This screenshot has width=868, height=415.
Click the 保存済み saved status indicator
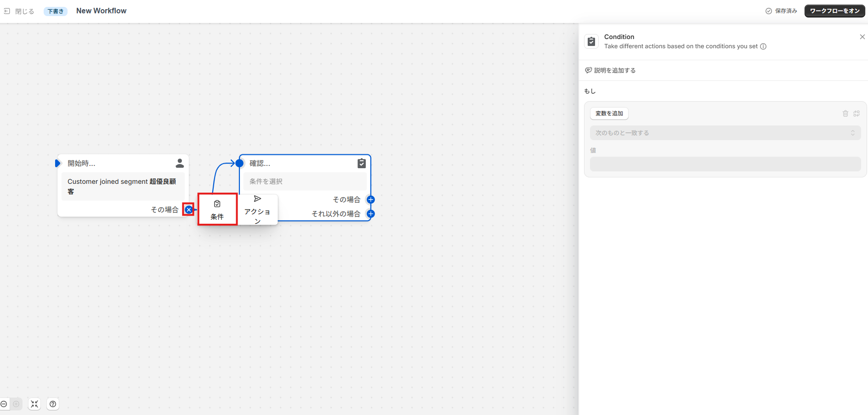click(781, 11)
